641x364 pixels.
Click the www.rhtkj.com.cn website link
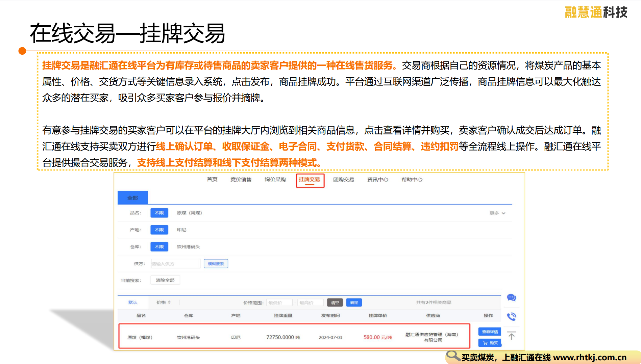(590, 357)
